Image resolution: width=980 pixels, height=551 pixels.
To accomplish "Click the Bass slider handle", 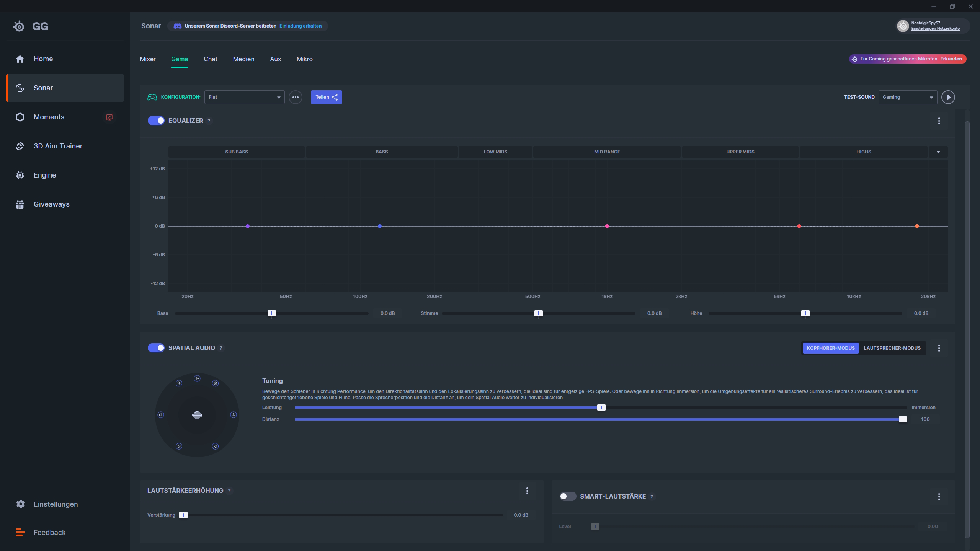I will [271, 313].
